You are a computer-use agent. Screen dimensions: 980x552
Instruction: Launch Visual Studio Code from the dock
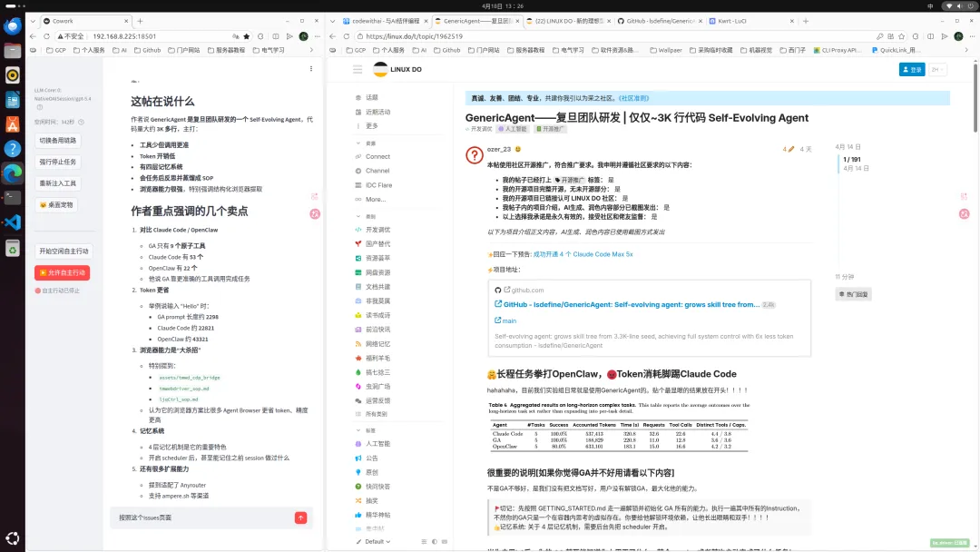(x=13, y=222)
